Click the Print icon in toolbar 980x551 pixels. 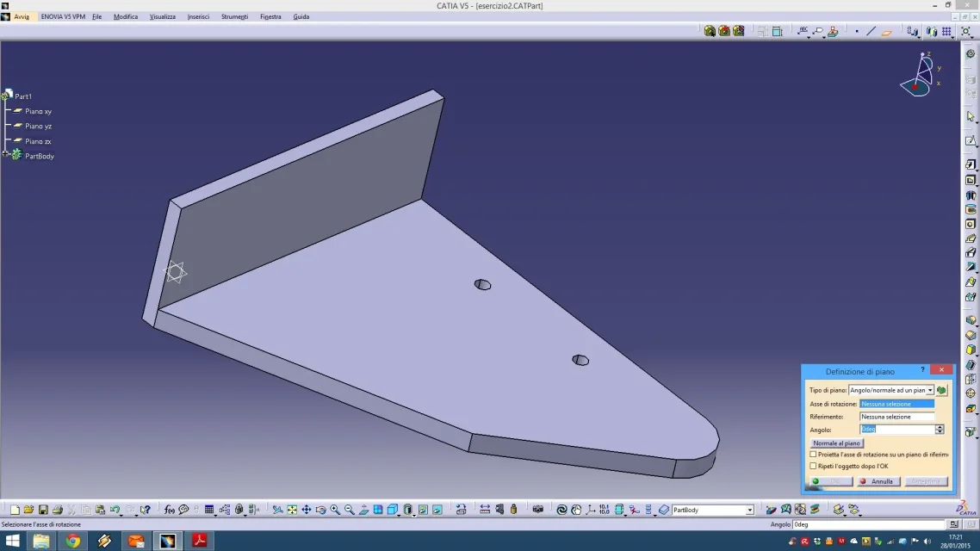57,510
